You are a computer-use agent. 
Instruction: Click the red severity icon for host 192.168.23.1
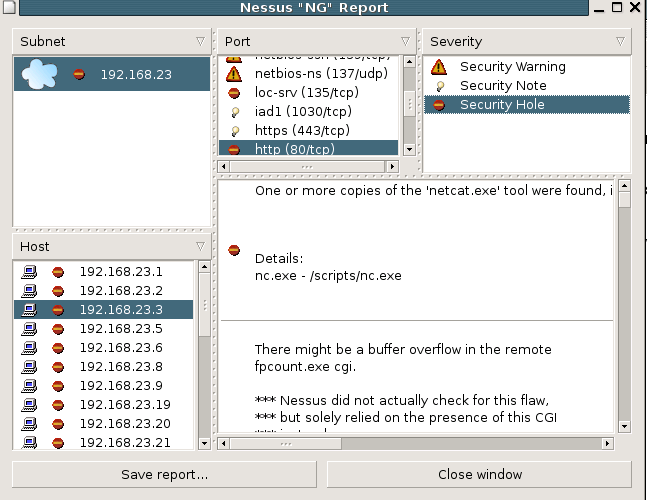58,272
